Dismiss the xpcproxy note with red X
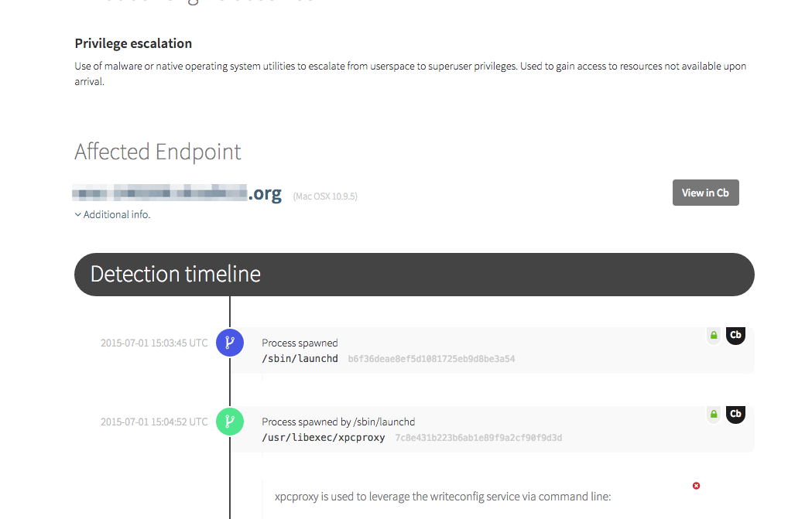The image size is (812, 519). pyautogui.click(x=696, y=486)
